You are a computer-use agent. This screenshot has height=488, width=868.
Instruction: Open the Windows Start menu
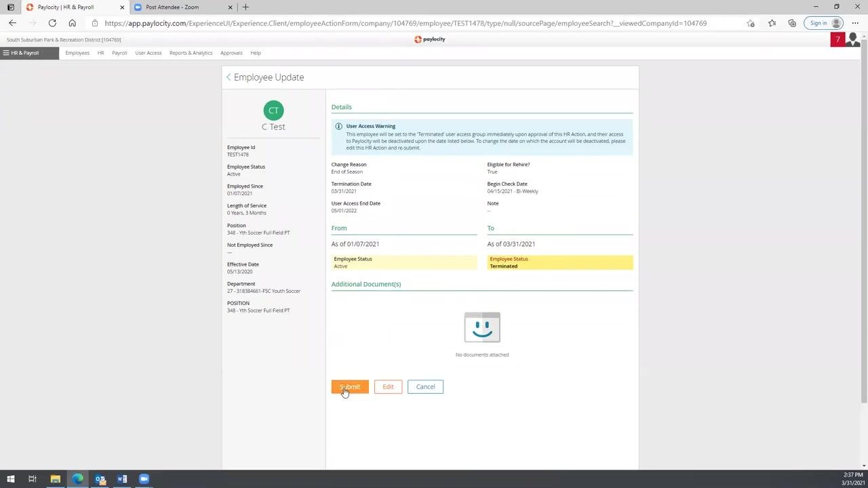[10, 479]
